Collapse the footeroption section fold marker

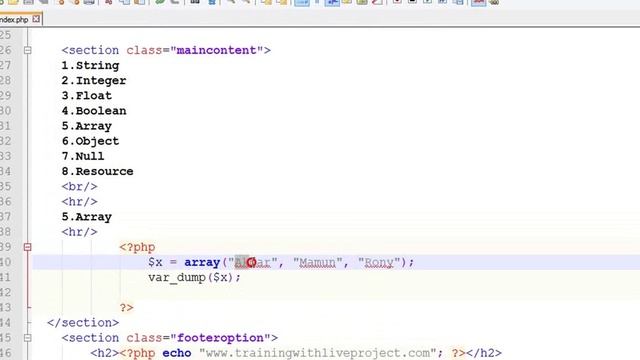pos(27,338)
